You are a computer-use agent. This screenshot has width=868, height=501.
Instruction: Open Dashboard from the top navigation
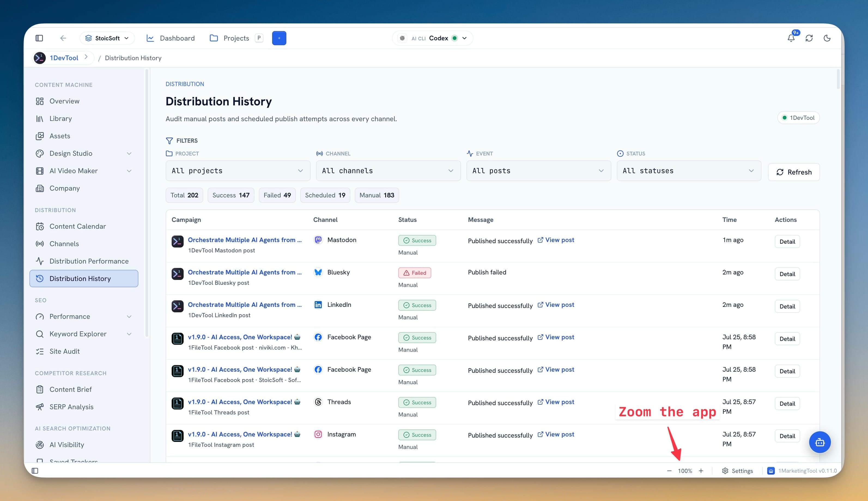[171, 38]
